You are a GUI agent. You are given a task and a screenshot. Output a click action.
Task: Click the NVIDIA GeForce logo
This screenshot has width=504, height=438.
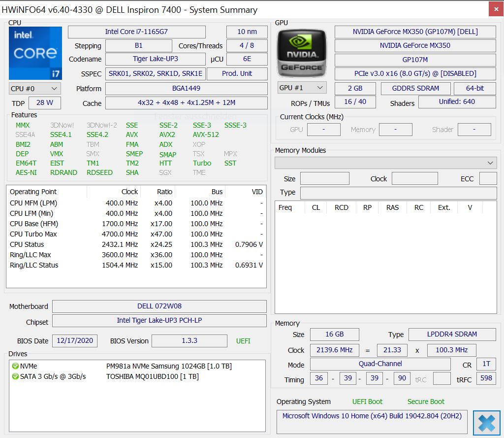pos(302,53)
